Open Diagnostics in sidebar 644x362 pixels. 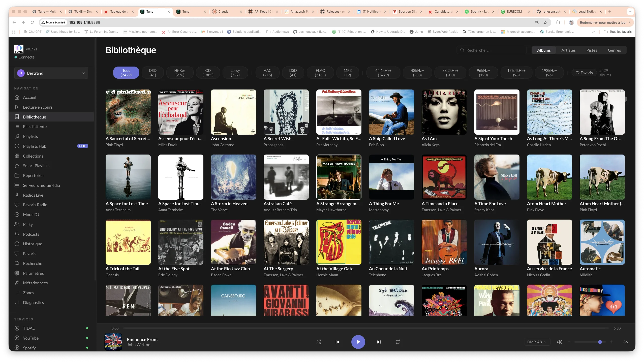coord(51,303)
